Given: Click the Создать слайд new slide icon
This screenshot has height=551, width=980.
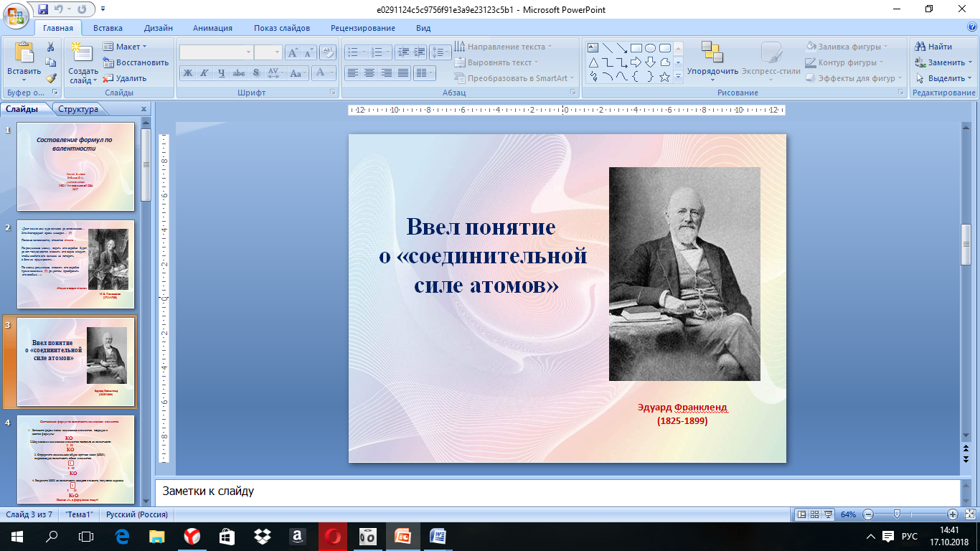Looking at the screenshot, I should [x=83, y=53].
